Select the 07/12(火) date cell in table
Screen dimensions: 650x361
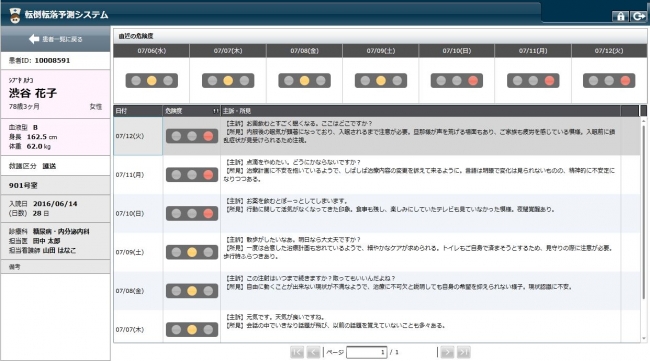tap(138, 136)
